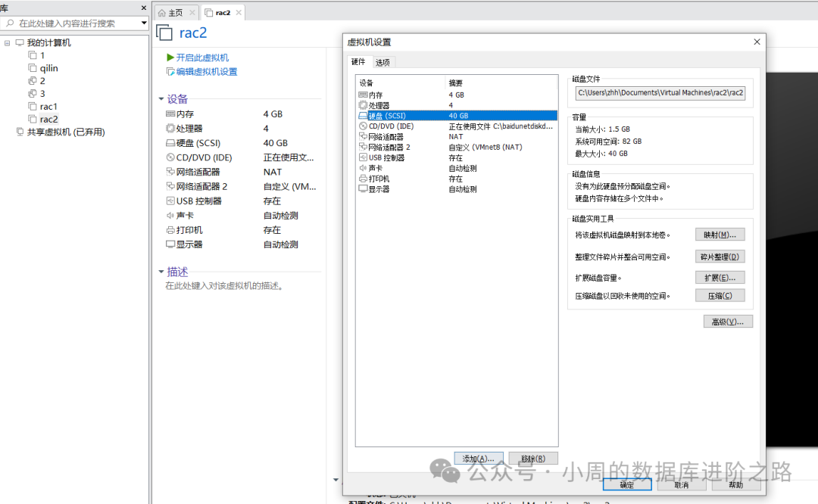The width and height of the screenshot is (818, 504).
Task: Click the CD/DVD (IDE) icon in the dialog list
Action: pyautogui.click(x=363, y=126)
